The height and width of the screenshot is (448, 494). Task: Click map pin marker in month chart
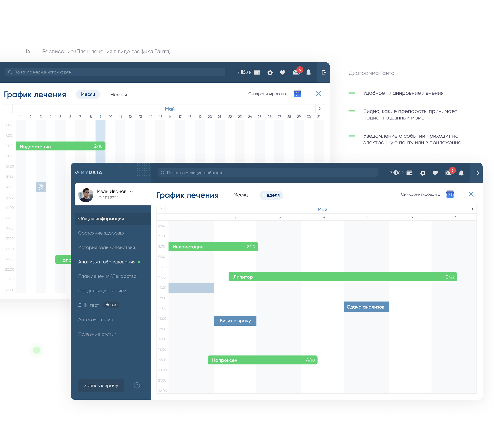click(41, 187)
